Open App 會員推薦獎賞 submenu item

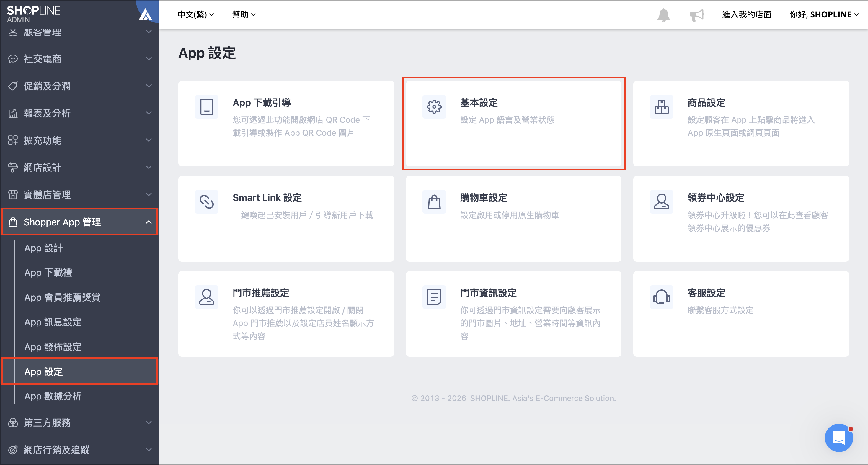[62, 297]
